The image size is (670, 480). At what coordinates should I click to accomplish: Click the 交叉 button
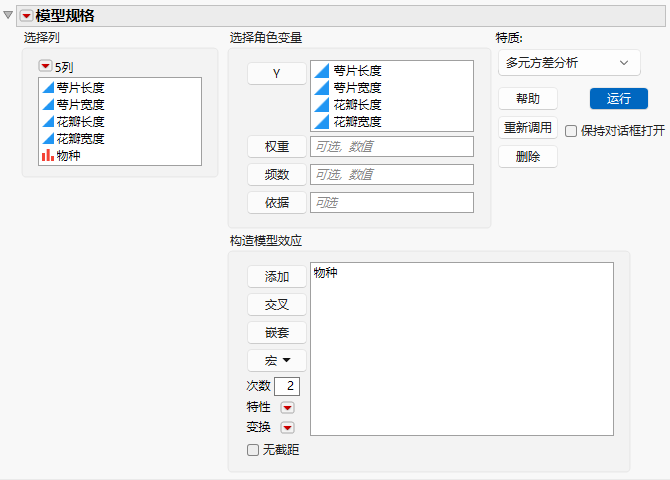tap(277, 304)
